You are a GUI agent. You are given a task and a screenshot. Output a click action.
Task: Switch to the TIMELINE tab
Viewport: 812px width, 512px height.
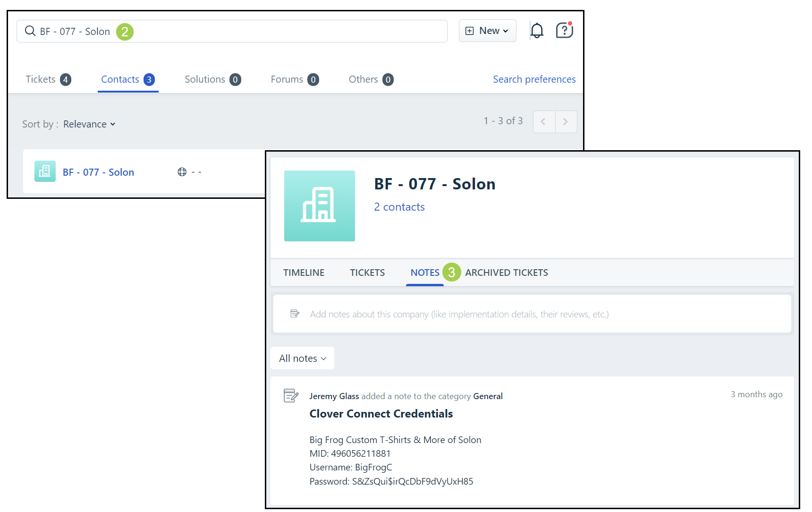[304, 273]
